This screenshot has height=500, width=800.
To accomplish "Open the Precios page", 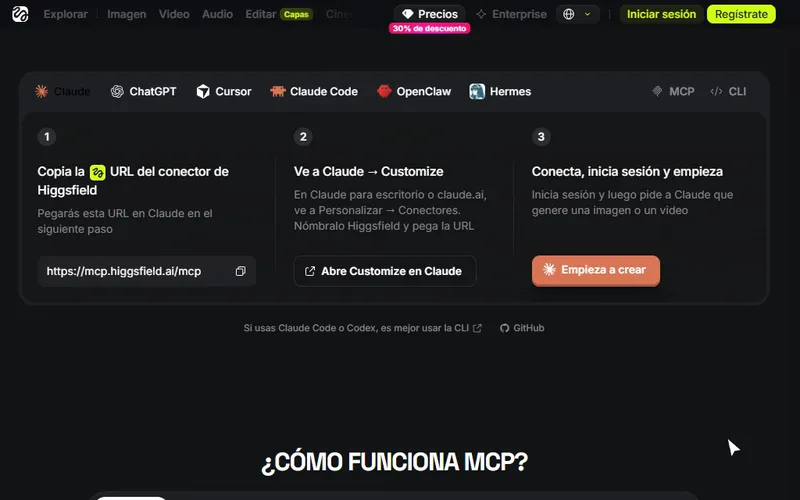I will 430,14.
